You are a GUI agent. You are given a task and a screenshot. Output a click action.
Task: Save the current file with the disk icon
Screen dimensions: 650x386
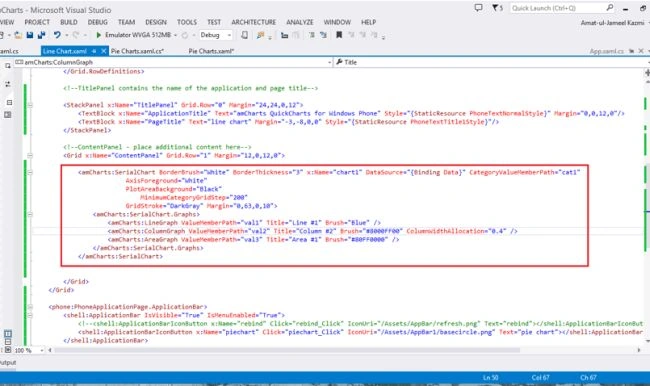pos(29,35)
